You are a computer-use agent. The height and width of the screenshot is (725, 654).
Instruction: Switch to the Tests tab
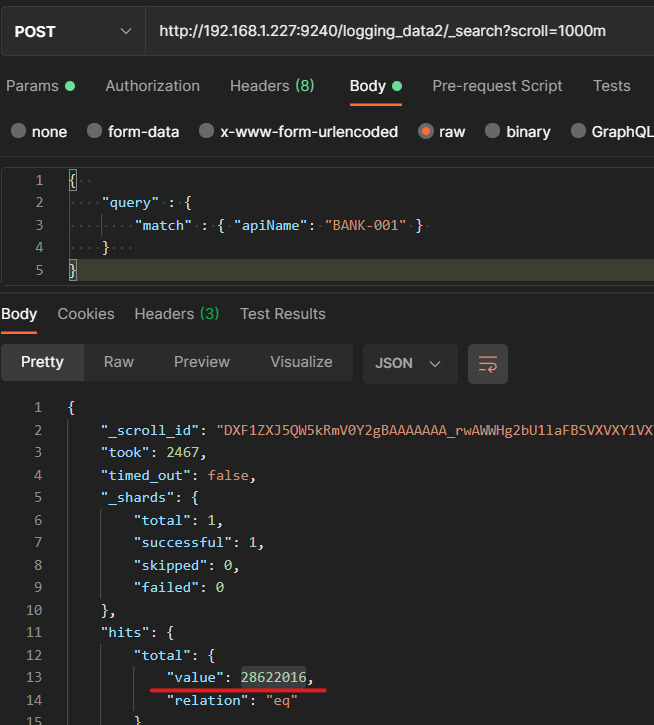[x=611, y=86]
